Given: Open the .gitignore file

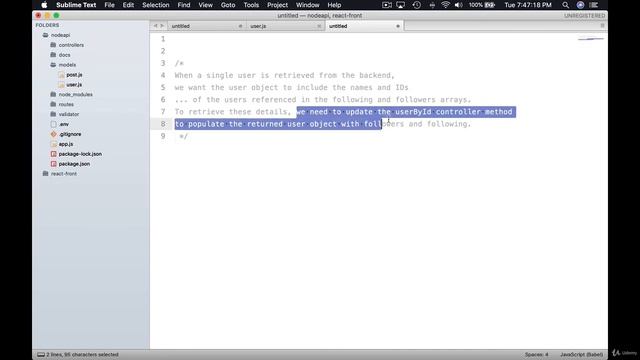Looking at the screenshot, I should pyautogui.click(x=69, y=134).
